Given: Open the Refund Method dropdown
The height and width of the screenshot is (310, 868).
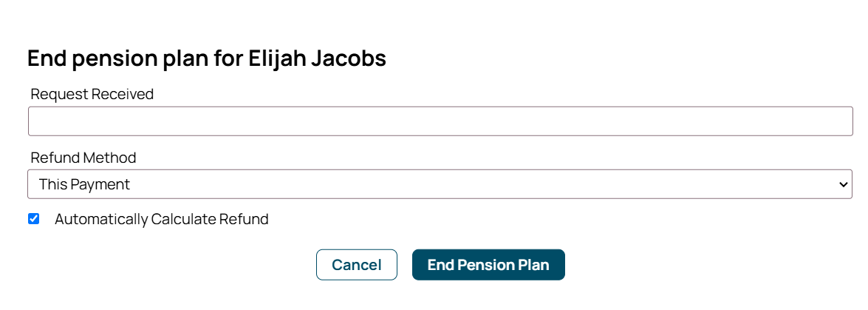Looking at the screenshot, I should coord(440,184).
